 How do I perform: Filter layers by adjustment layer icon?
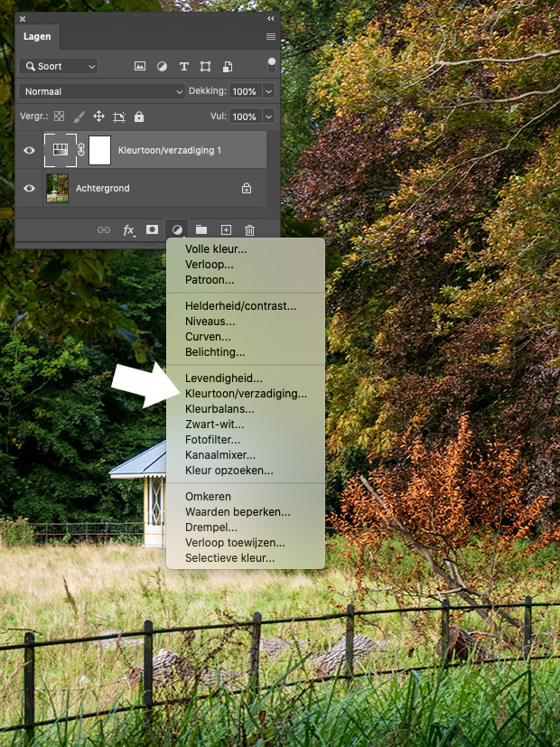pos(162,66)
